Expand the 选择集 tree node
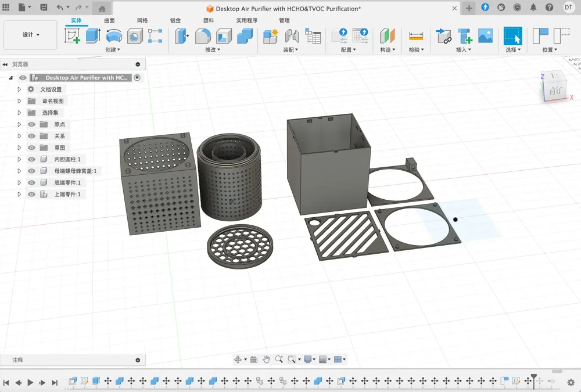 click(19, 113)
